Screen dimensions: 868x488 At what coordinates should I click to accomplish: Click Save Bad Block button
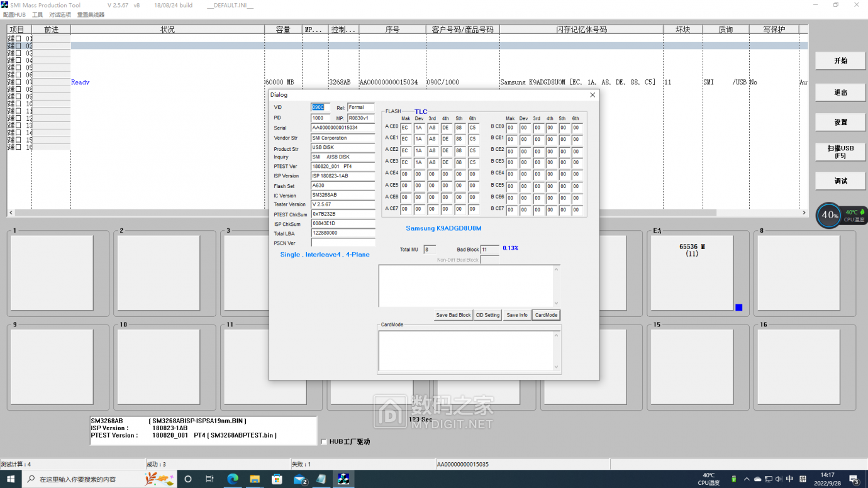click(453, 315)
